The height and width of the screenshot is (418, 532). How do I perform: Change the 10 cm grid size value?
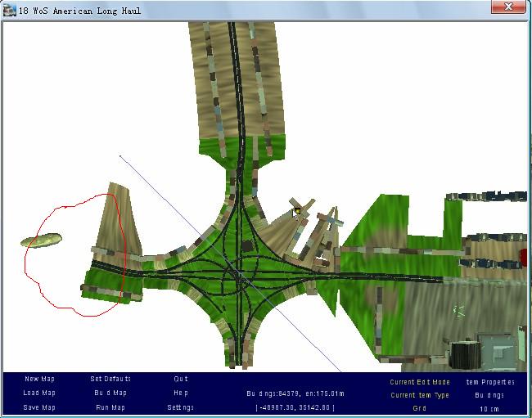[489, 408]
